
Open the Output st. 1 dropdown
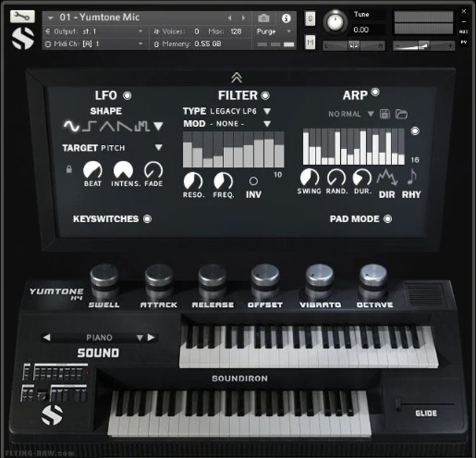pos(140,31)
